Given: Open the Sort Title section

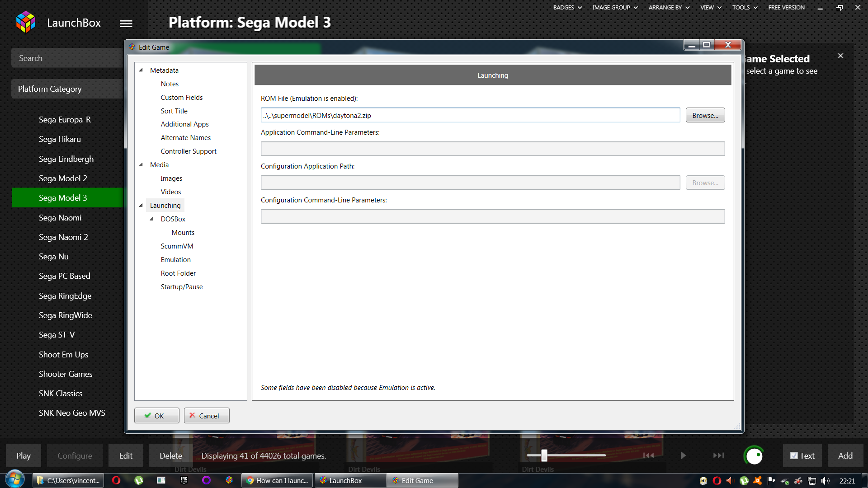Looking at the screenshot, I should pos(174,111).
